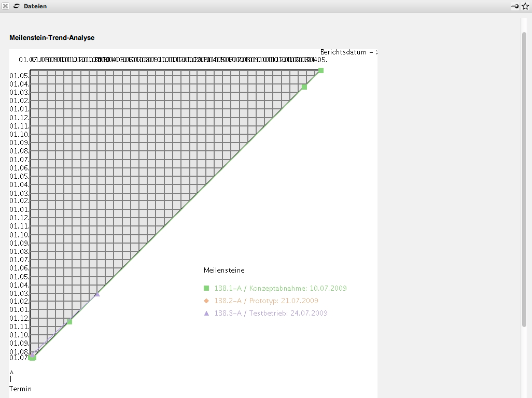The height and width of the screenshot is (398, 532).
Task: Click the upper purple triangle marker on the diagonal
Action: [97, 294]
